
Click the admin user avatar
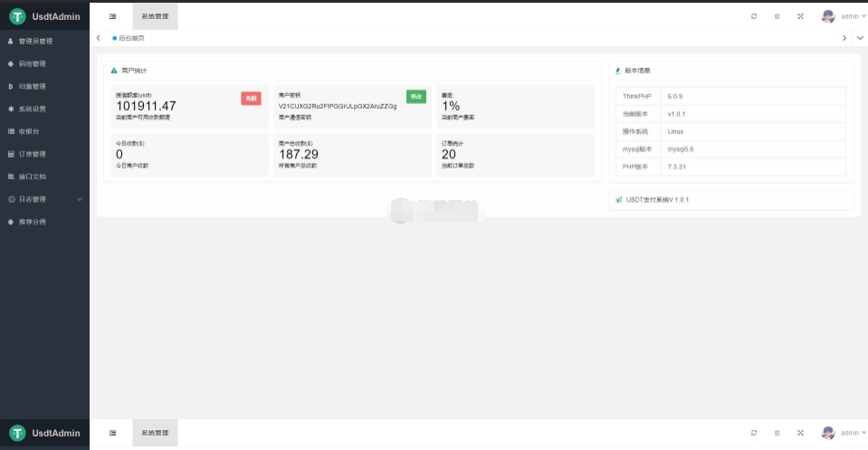click(x=827, y=16)
